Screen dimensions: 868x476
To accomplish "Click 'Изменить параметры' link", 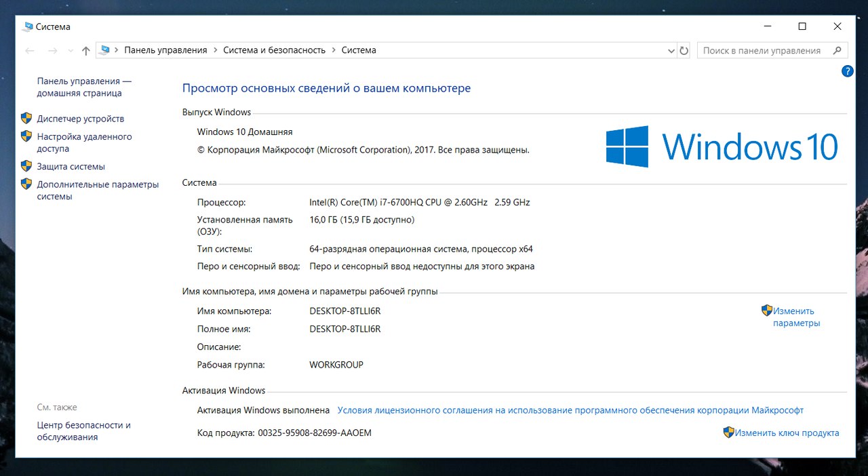I will [x=797, y=317].
